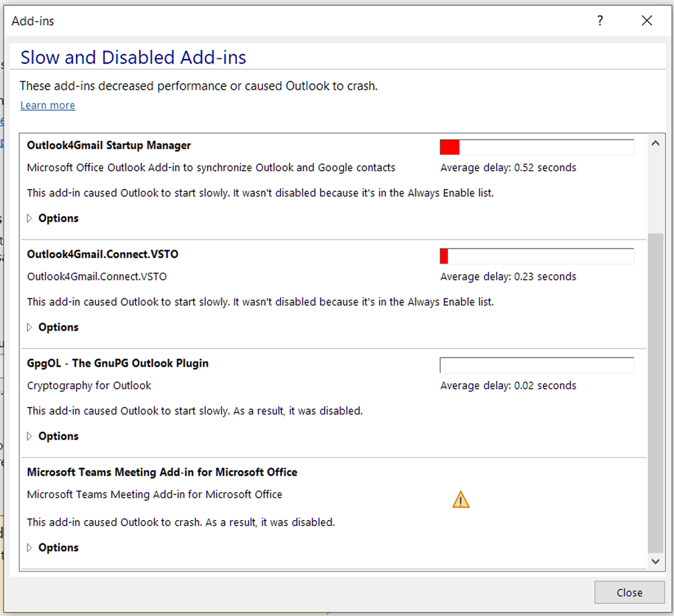Click the red delay indicator for Outlook4Gmail.Connect.VSTO
Screen dimensions: 674x616
tap(443, 256)
